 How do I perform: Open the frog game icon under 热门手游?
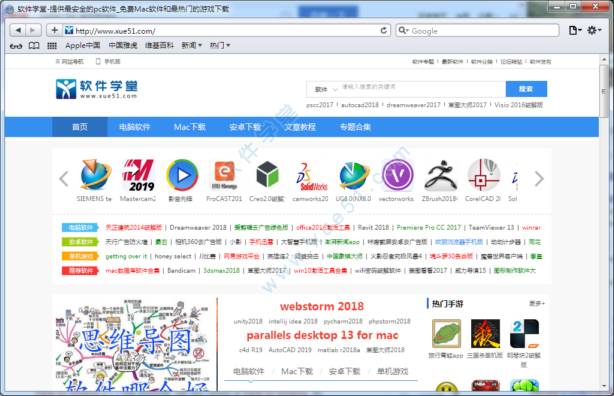click(x=446, y=333)
